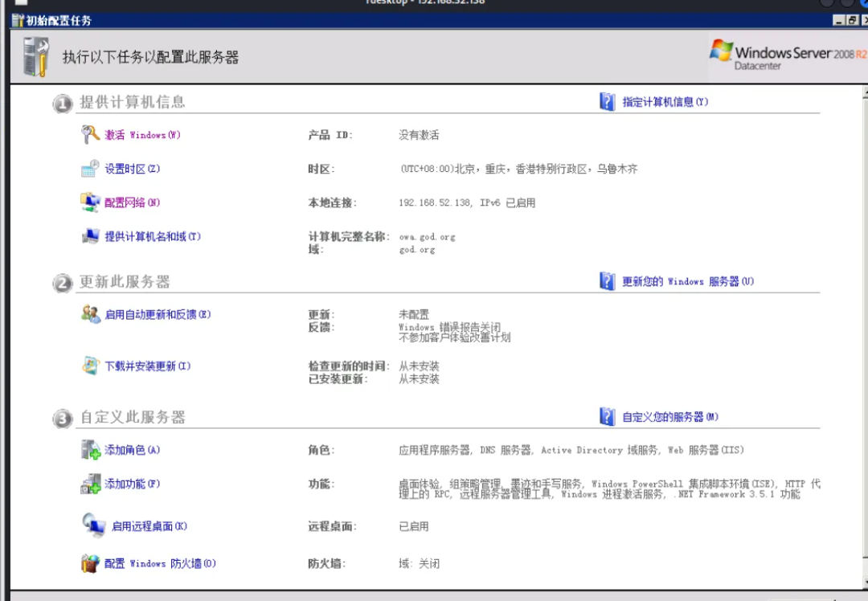Click the network computers icon by 配置网络
The height and width of the screenshot is (601, 868).
[90, 202]
